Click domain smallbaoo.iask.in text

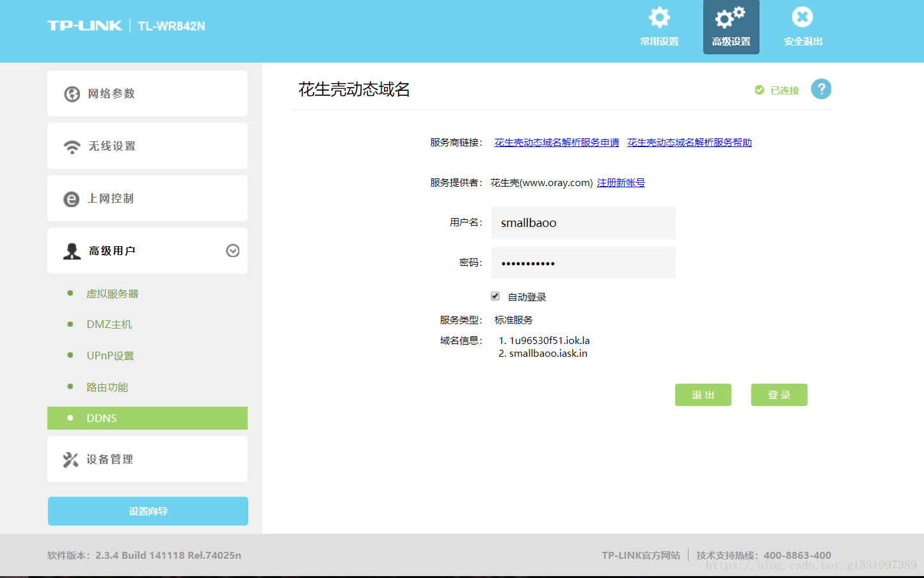(548, 353)
